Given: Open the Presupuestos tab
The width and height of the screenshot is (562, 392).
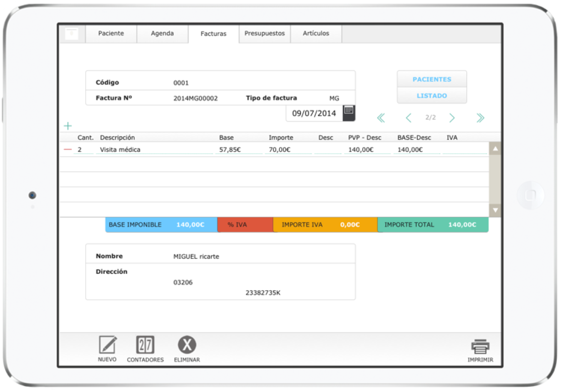Looking at the screenshot, I should 265,34.
